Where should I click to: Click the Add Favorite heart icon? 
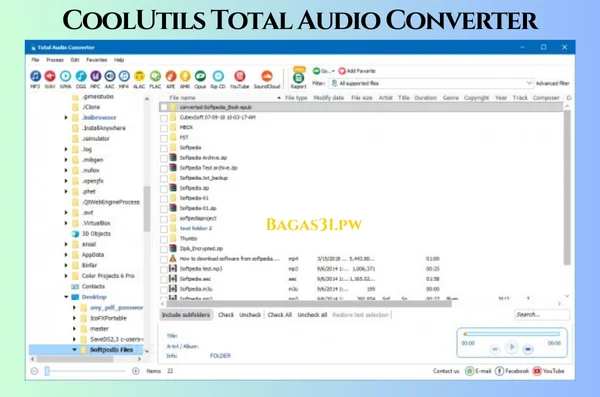pos(342,71)
